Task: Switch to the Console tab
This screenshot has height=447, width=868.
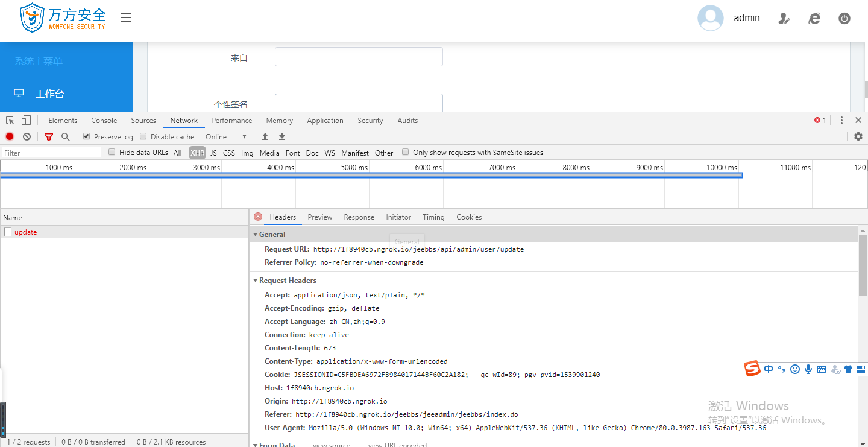Action: click(104, 121)
